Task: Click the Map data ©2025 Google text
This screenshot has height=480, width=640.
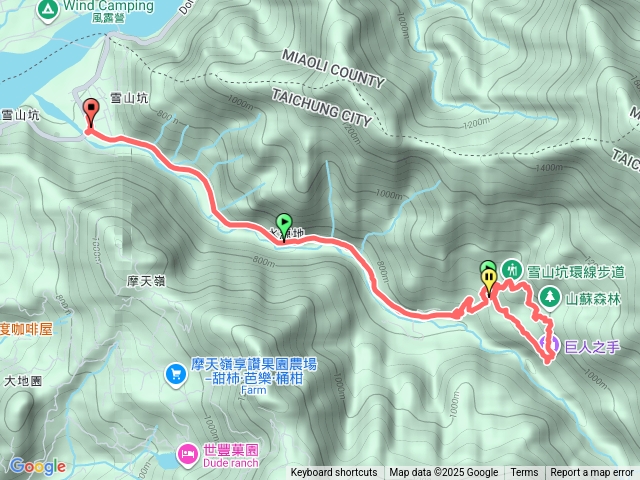Action: 444,473
